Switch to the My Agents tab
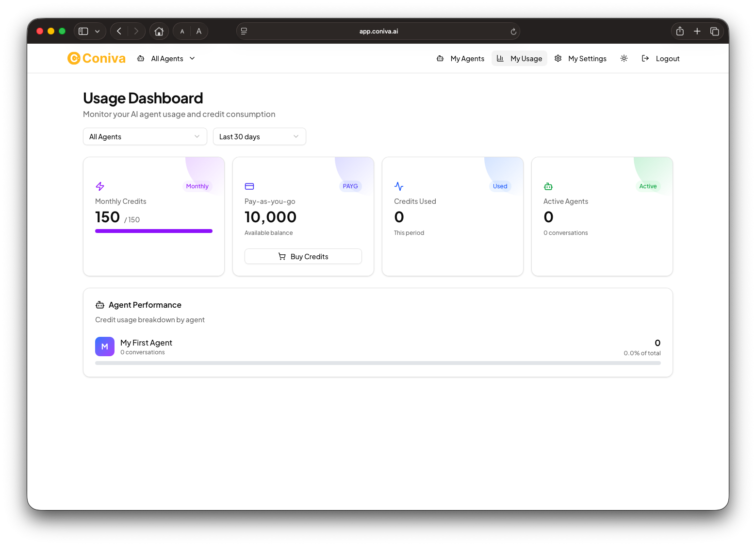This screenshot has width=756, height=546. coord(460,58)
